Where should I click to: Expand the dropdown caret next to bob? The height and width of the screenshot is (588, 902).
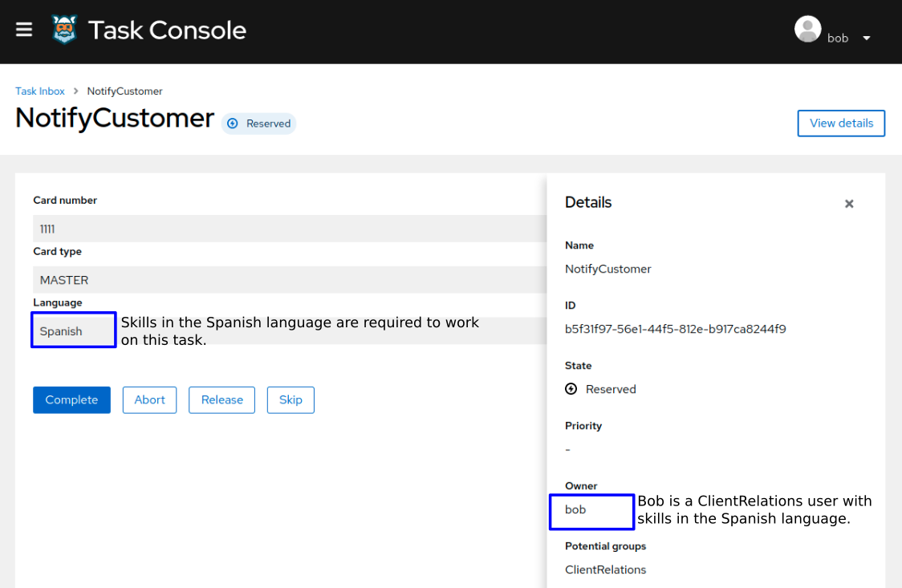tap(865, 37)
